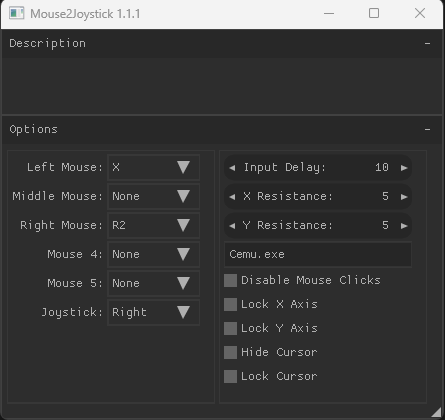
Task: Open the Left Mouse dropdown
Action: click(x=154, y=167)
